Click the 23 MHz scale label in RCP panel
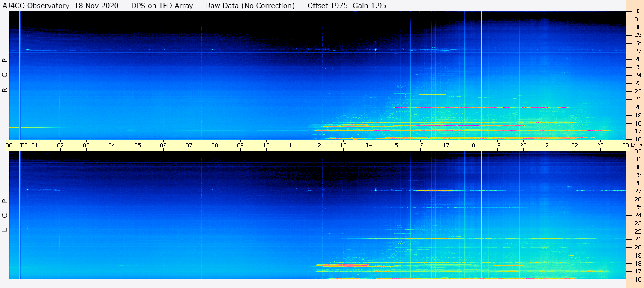 (x=638, y=83)
